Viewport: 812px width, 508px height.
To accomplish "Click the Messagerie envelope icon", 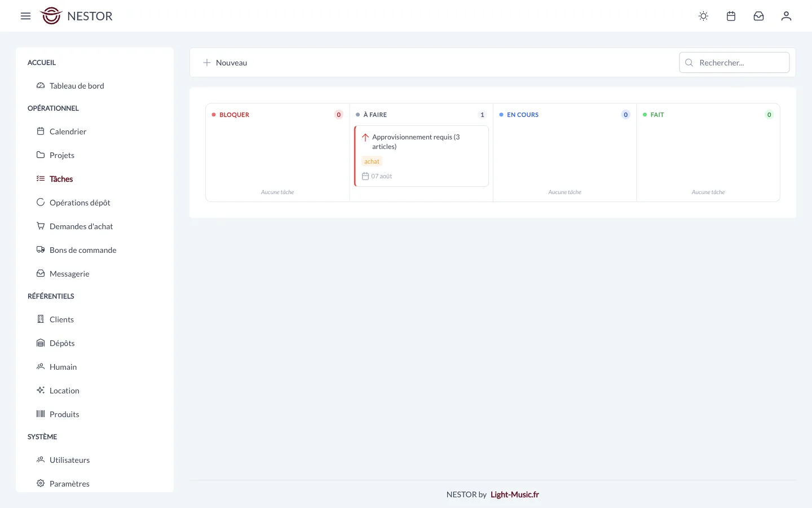I will click(x=41, y=274).
